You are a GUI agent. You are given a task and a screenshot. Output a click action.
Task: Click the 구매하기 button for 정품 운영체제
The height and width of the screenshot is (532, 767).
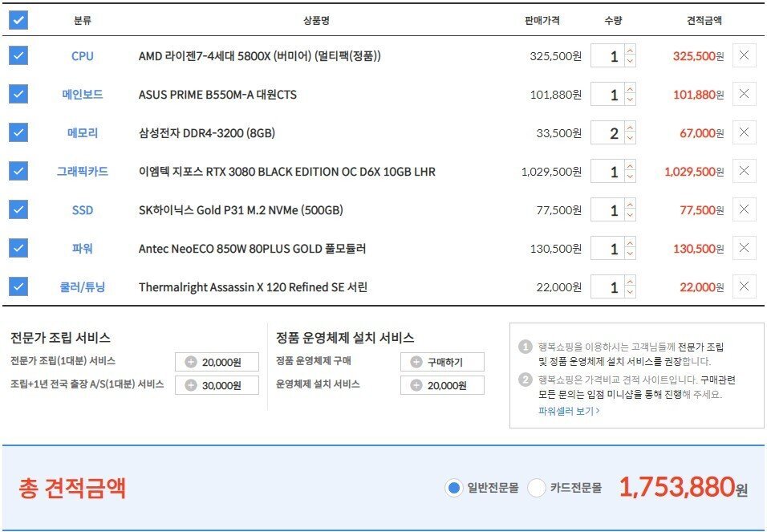pos(442,362)
